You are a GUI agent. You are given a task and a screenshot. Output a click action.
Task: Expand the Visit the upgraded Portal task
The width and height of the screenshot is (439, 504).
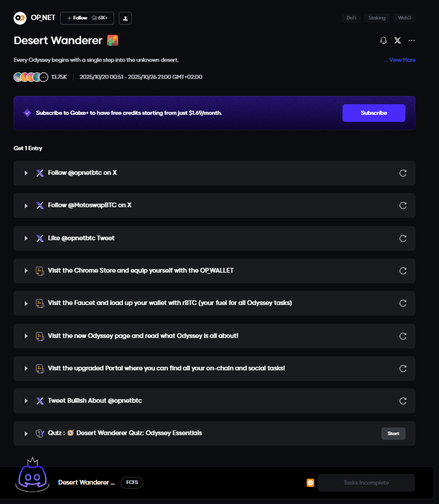coord(26,369)
